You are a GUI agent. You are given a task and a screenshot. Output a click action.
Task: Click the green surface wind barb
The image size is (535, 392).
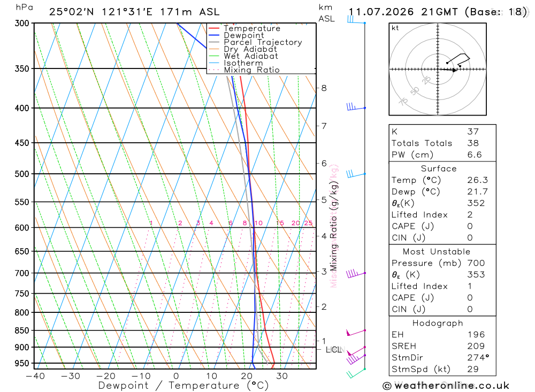pos(356,374)
